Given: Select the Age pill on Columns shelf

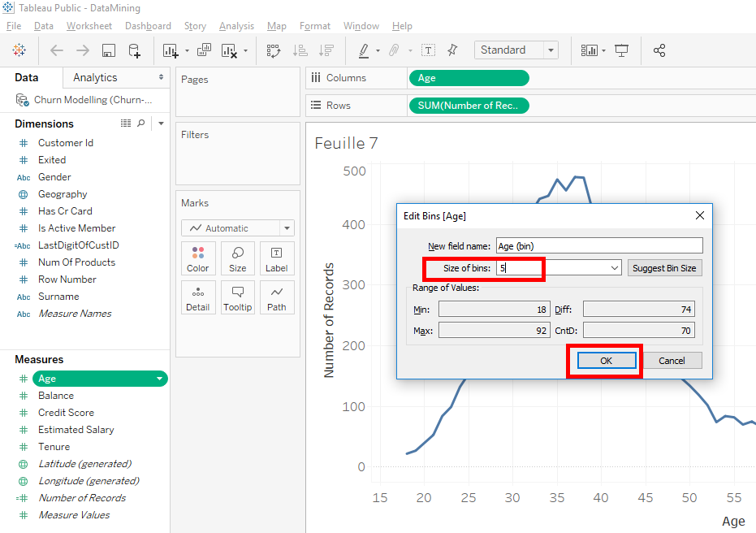Looking at the screenshot, I should [x=469, y=78].
